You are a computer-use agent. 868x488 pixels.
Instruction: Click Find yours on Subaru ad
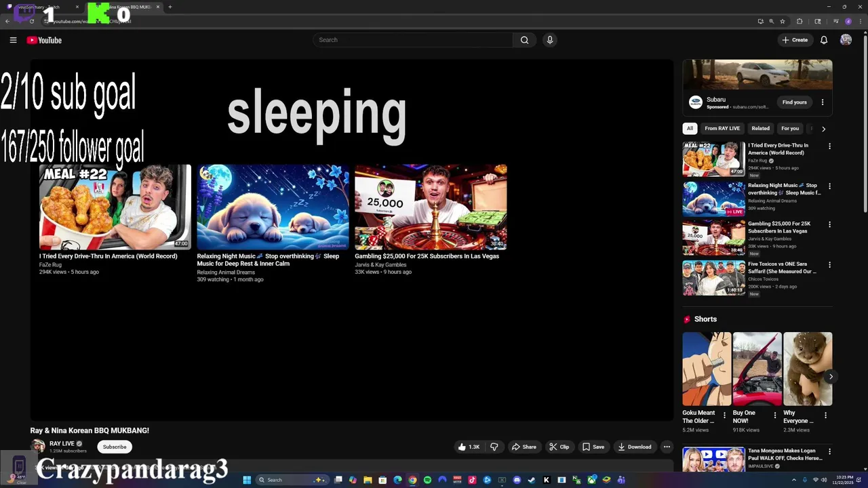795,102
